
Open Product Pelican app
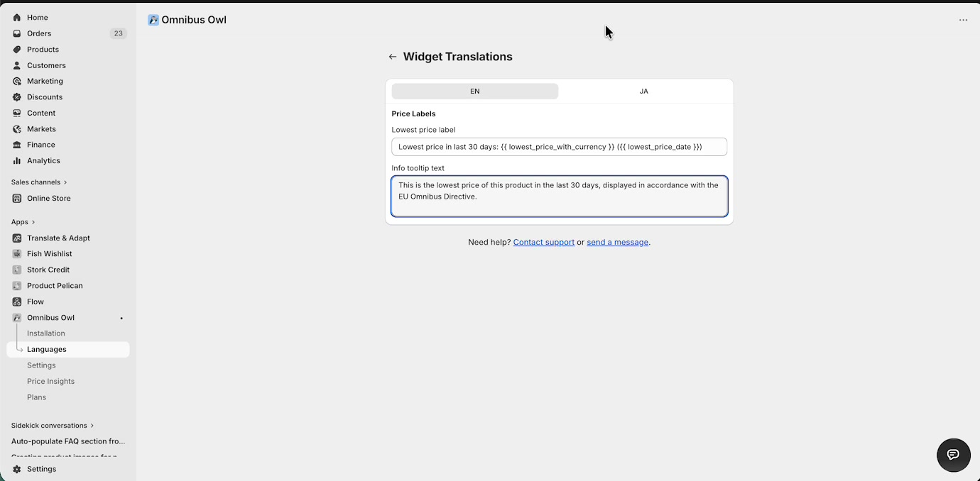[55, 285]
